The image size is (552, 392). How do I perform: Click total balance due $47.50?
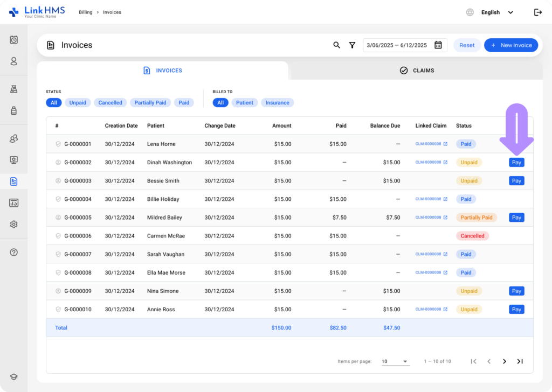click(392, 328)
